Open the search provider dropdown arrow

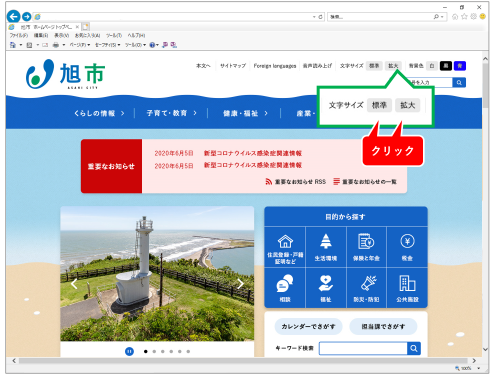pyautogui.click(x=442, y=17)
